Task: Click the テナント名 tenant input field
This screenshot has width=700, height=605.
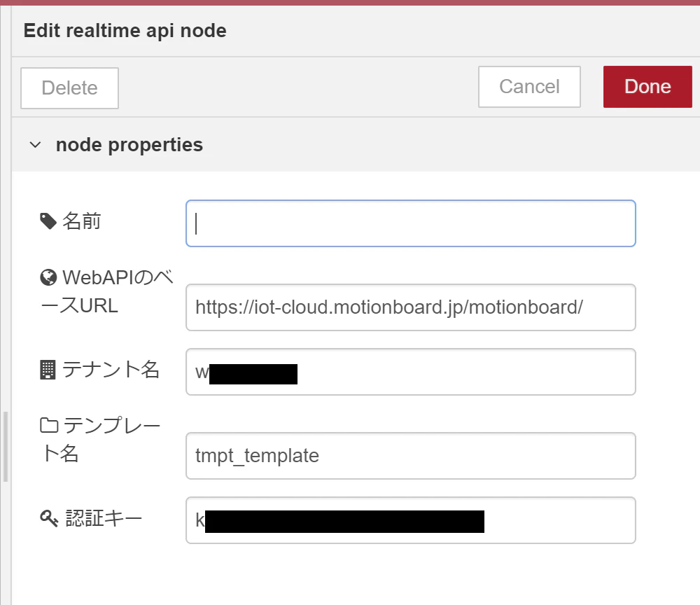Action: click(x=411, y=372)
